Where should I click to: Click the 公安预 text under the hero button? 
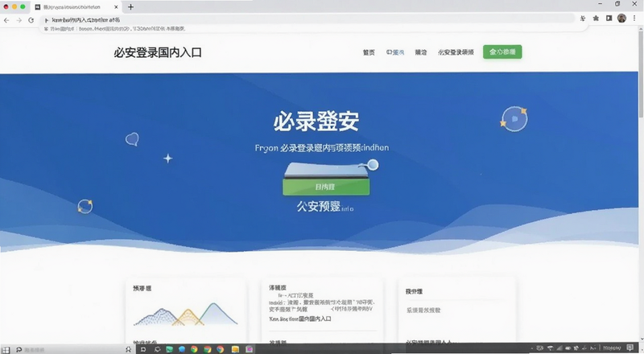click(x=319, y=206)
